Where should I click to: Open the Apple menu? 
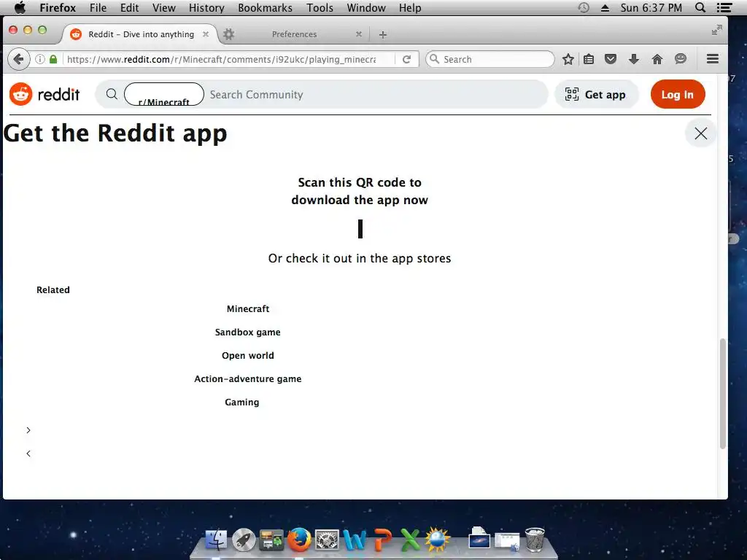coord(20,7)
